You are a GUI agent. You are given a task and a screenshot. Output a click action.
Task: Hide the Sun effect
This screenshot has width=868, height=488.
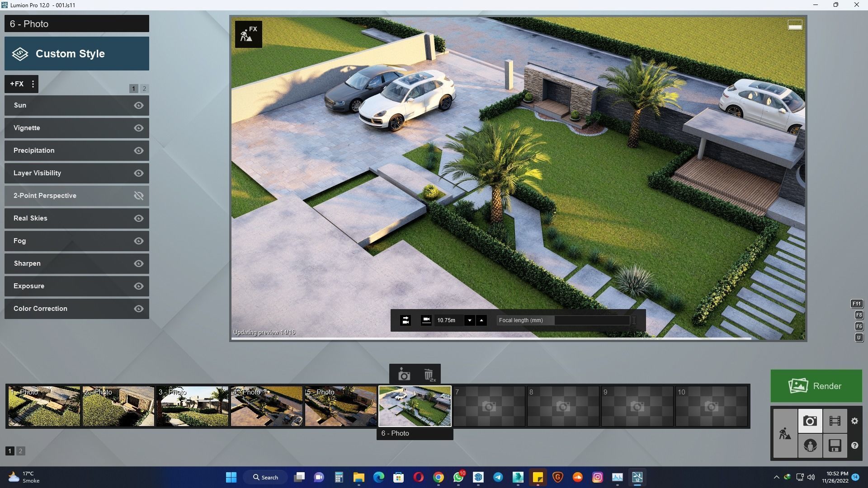coord(138,105)
